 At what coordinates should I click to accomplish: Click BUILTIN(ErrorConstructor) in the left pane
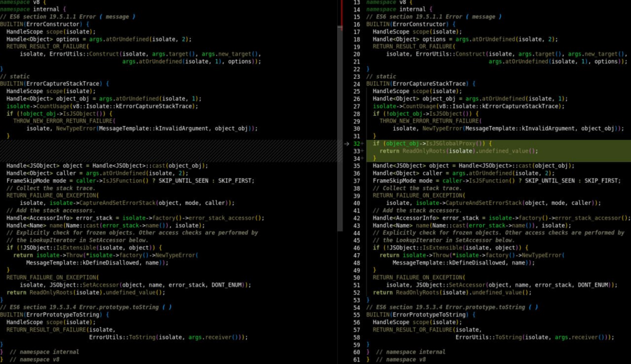coord(44,24)
